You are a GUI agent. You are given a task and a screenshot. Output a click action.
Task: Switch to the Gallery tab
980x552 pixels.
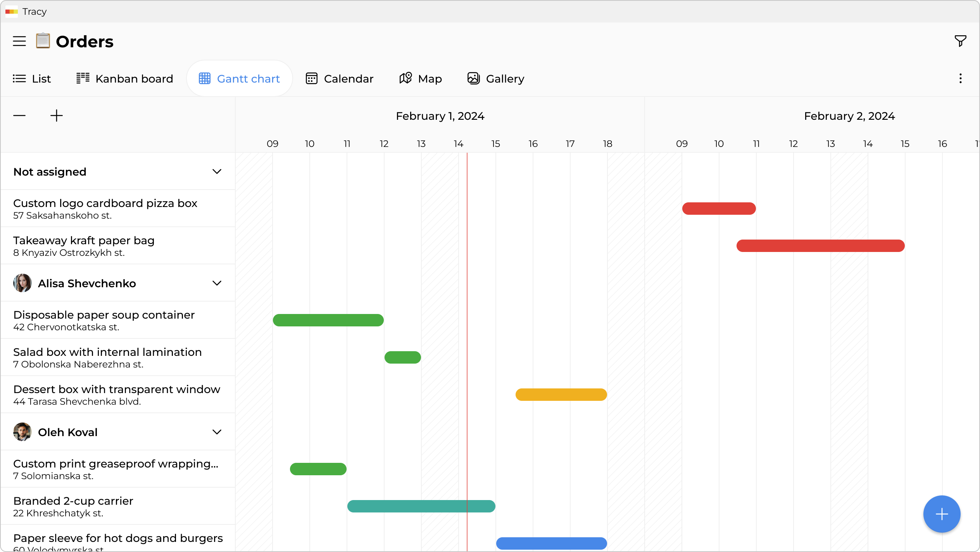pos(496,78)
